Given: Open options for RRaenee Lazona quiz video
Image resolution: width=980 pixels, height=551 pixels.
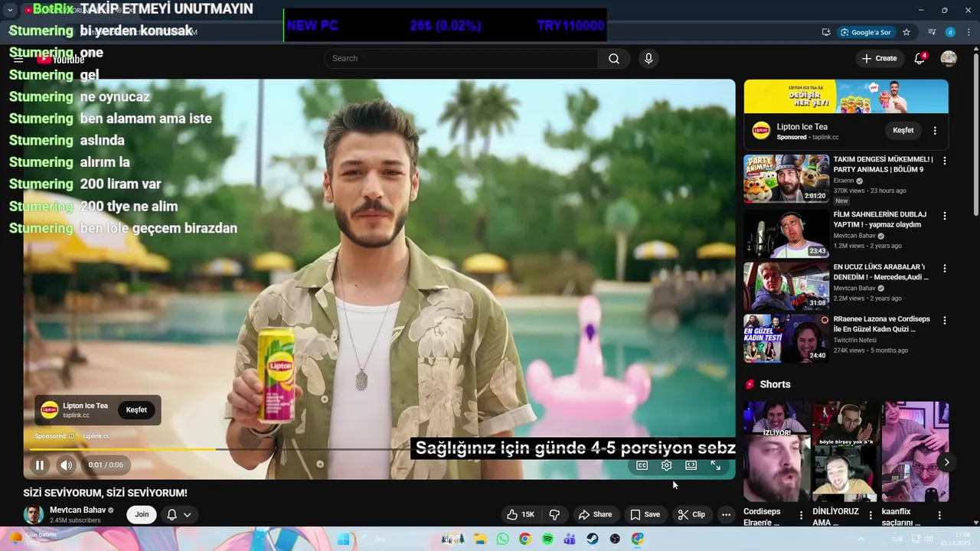Looking at the screenshot, I should [945, 321].
